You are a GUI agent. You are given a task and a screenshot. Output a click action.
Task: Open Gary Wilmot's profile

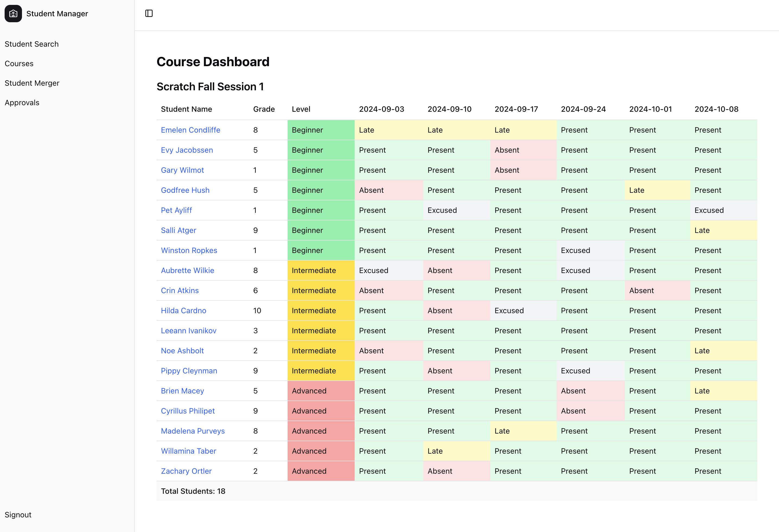(182, 170)
